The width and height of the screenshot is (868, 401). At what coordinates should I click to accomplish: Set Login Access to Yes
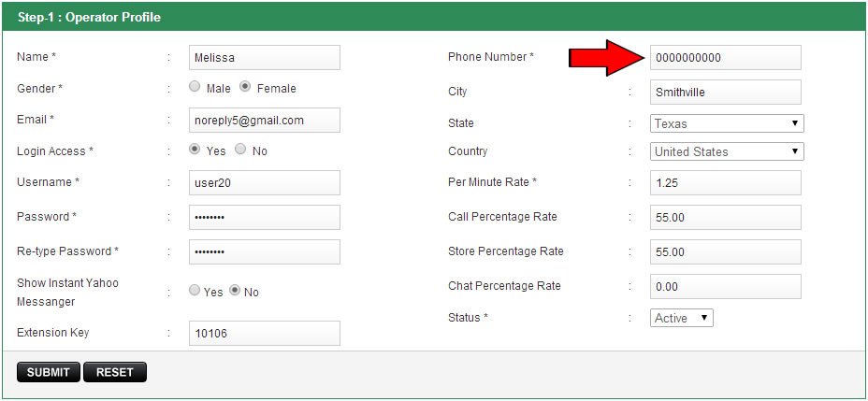point(195,150)
